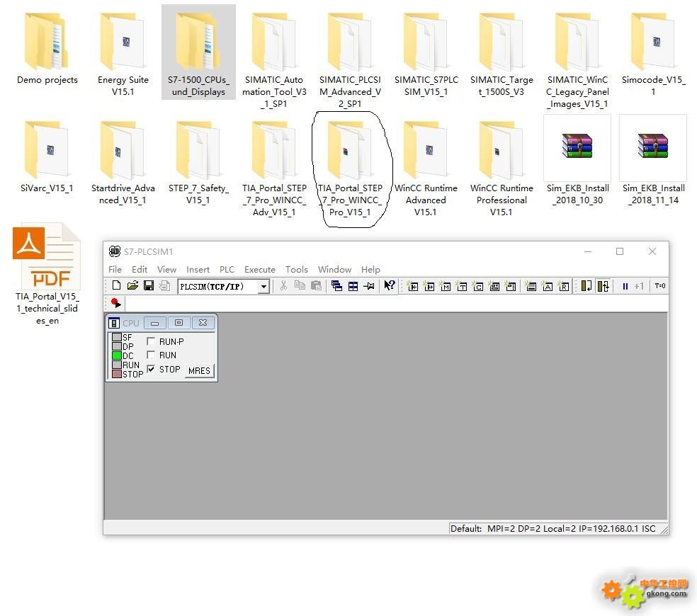Select the TIA_Portal_STEP_7_Pro_WINCC_Adv_V15_1 folder

(274, 168)
